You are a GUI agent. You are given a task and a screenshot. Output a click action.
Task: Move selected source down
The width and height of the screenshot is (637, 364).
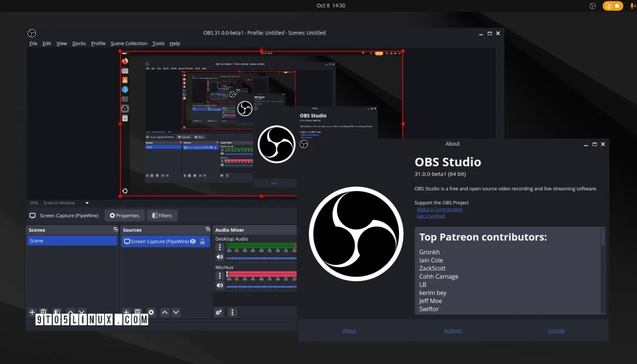[176, 312]
